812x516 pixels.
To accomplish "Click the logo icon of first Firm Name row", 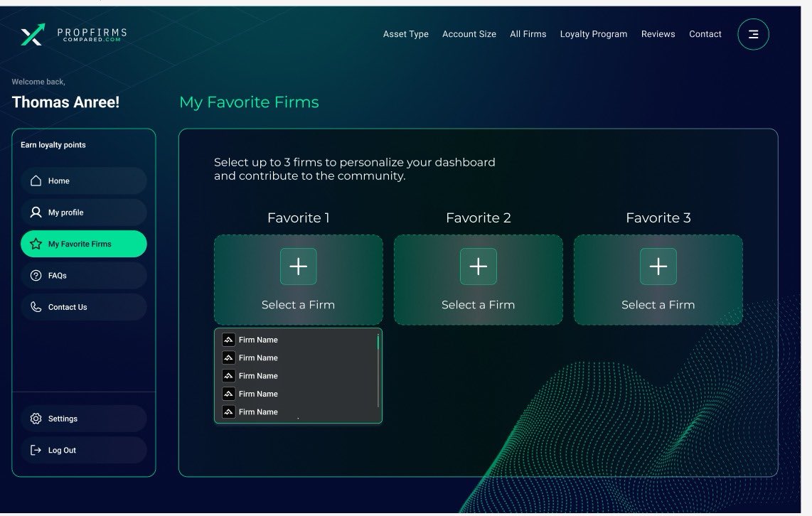I will (x=228, y=340).
